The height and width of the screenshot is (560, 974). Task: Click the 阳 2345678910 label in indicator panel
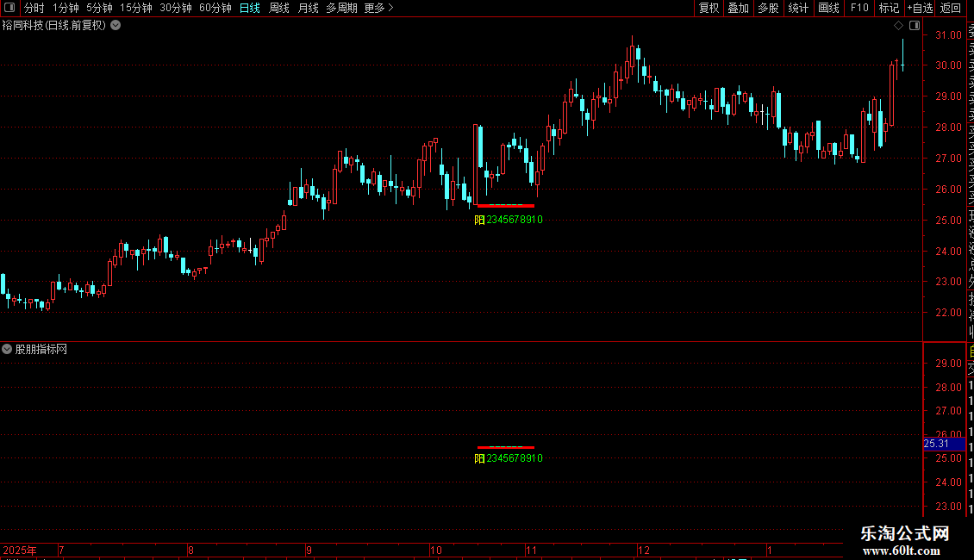tap(509, 458)
